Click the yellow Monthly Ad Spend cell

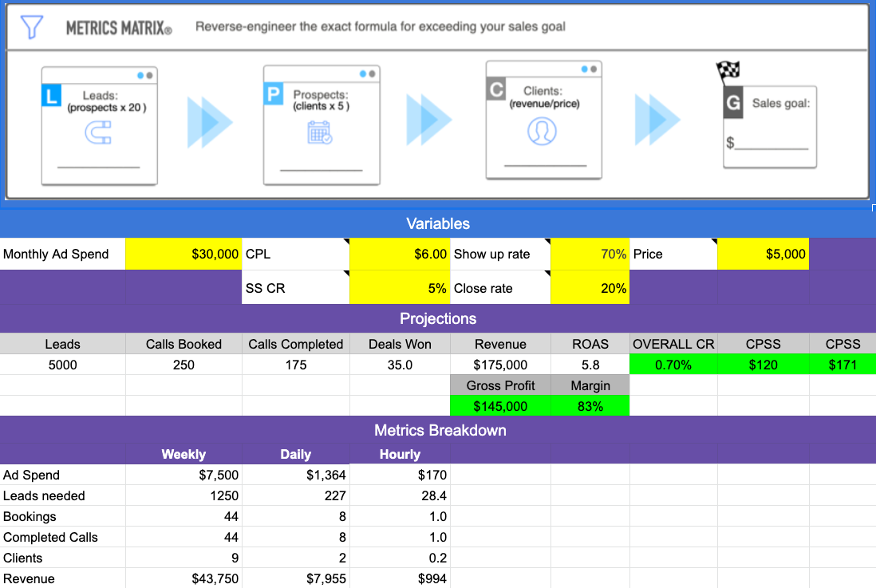pyautogui.click(x=183, y=254)
